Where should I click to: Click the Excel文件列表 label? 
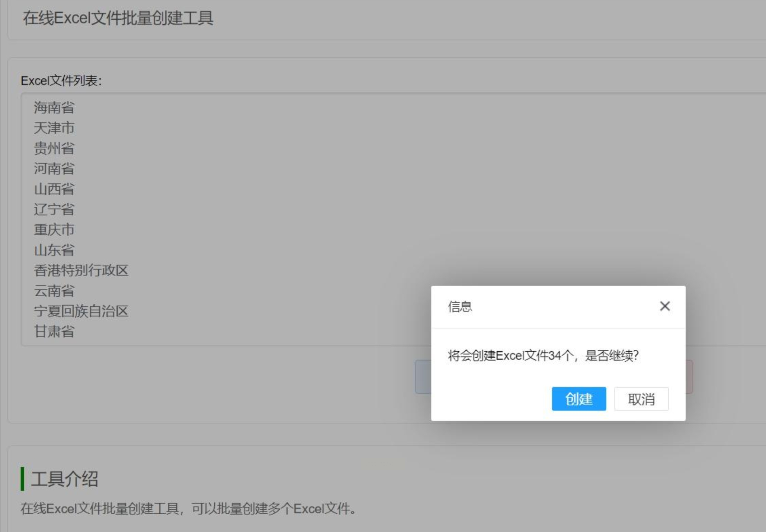click(x=61, y=81)
